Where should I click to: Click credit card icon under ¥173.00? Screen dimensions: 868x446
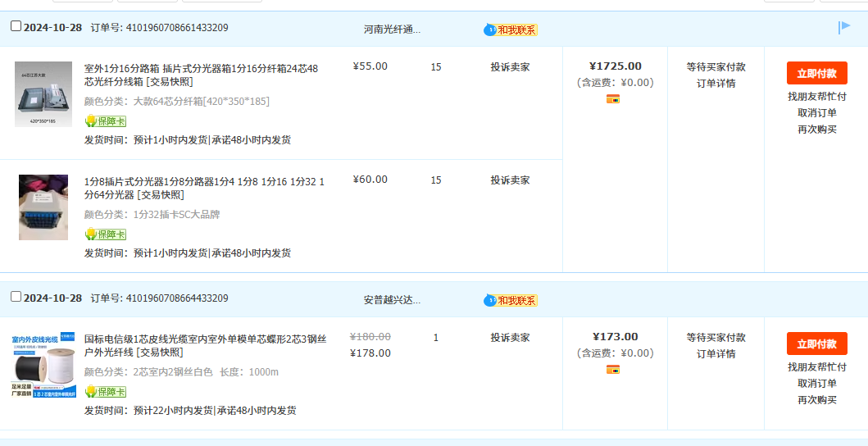pos(612,370)
